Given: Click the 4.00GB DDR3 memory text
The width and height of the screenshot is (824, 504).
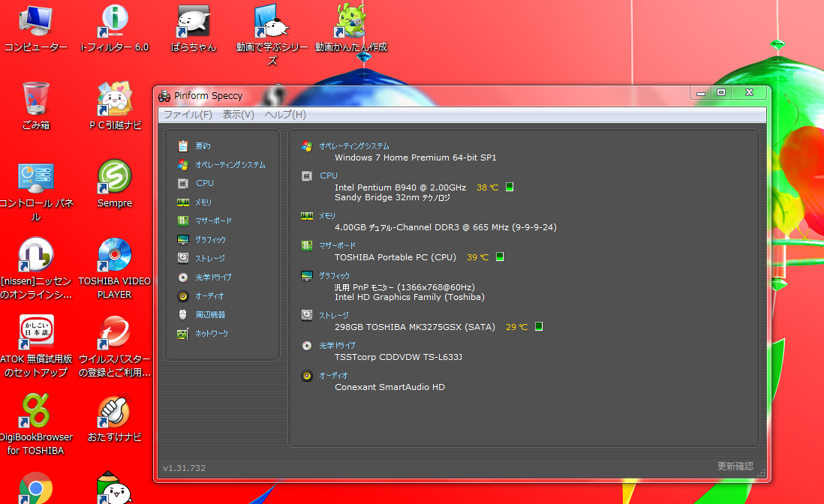Looking at the screenshot, I should 446,227.
